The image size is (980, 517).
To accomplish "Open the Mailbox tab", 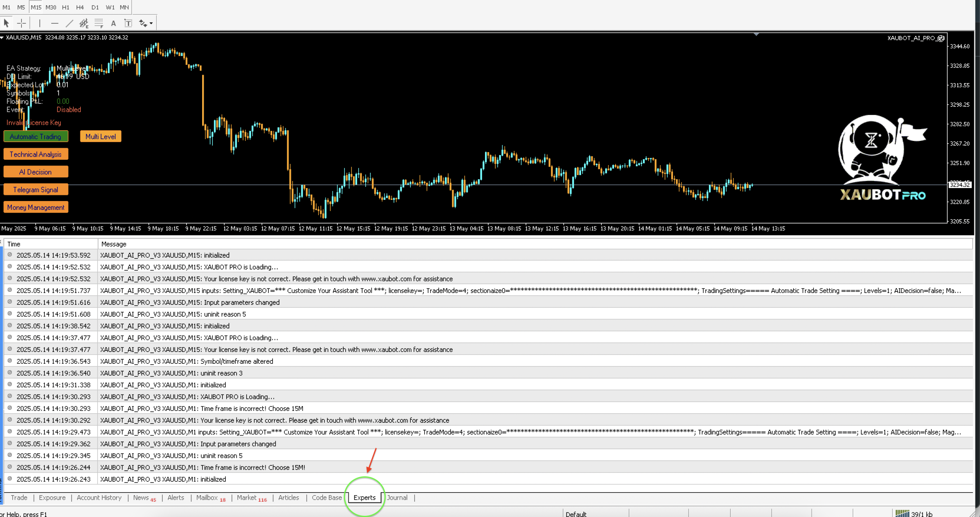I will [x=211, y=497].
